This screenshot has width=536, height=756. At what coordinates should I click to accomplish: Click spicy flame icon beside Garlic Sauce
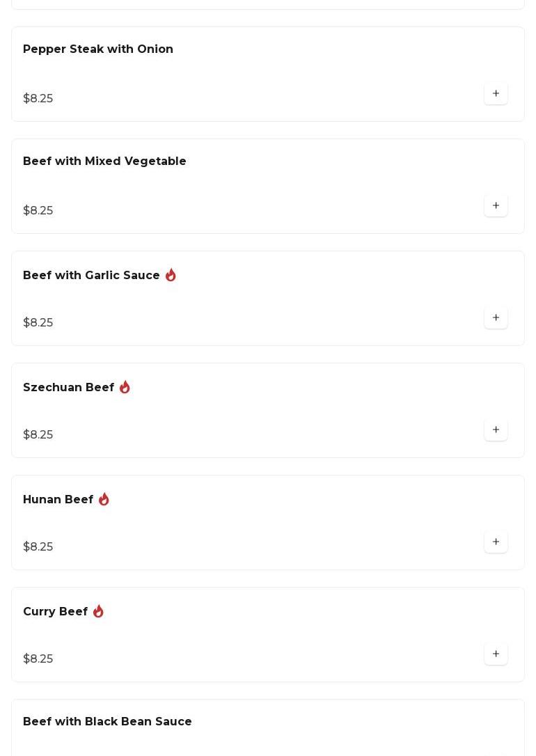171,276
